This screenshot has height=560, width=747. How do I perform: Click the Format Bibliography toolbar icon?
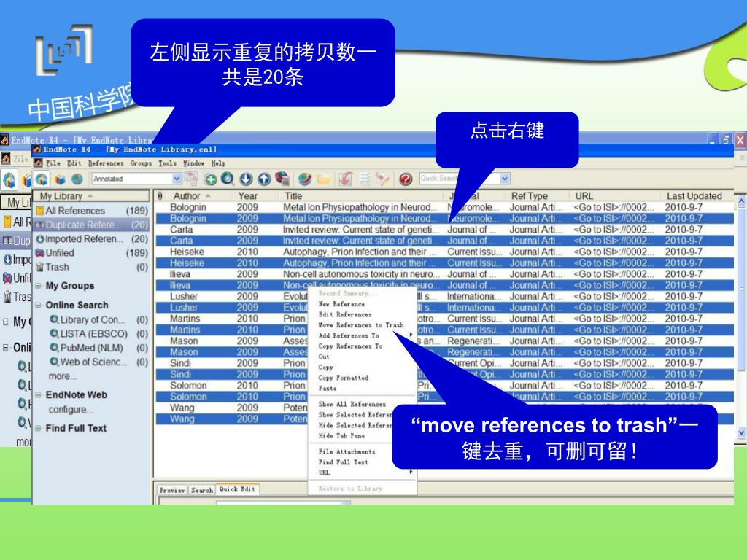365,179
